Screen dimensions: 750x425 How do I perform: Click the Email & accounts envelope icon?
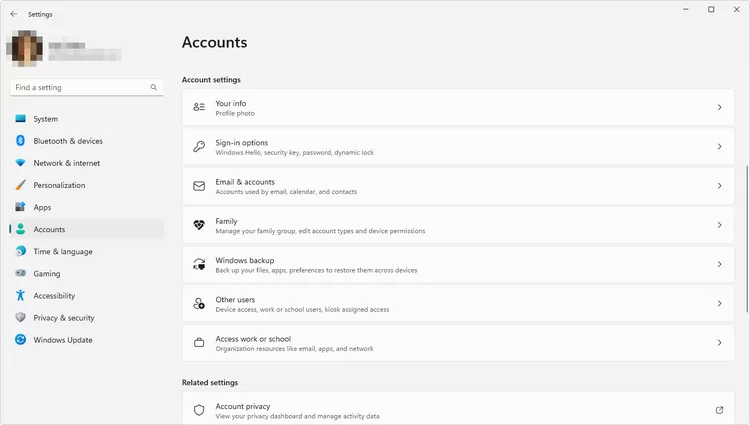[x=199, y=185]
